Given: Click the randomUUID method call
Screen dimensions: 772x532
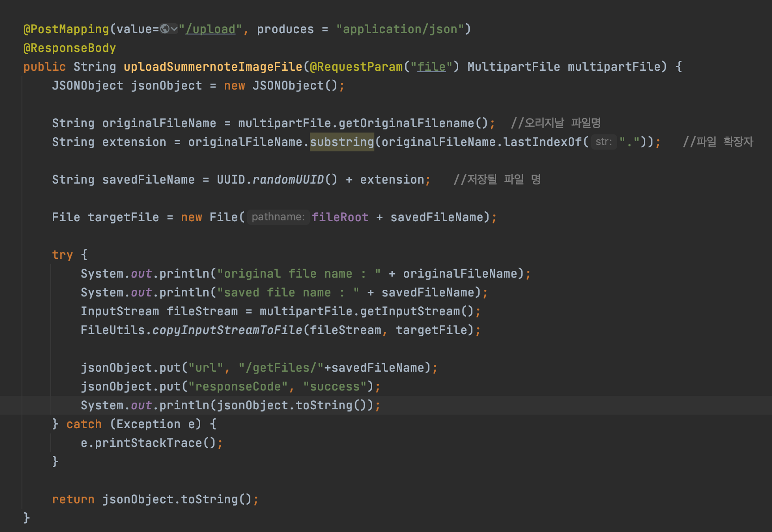Looking at the screenshot, I should pyautogui.click(x=288, y=180).
